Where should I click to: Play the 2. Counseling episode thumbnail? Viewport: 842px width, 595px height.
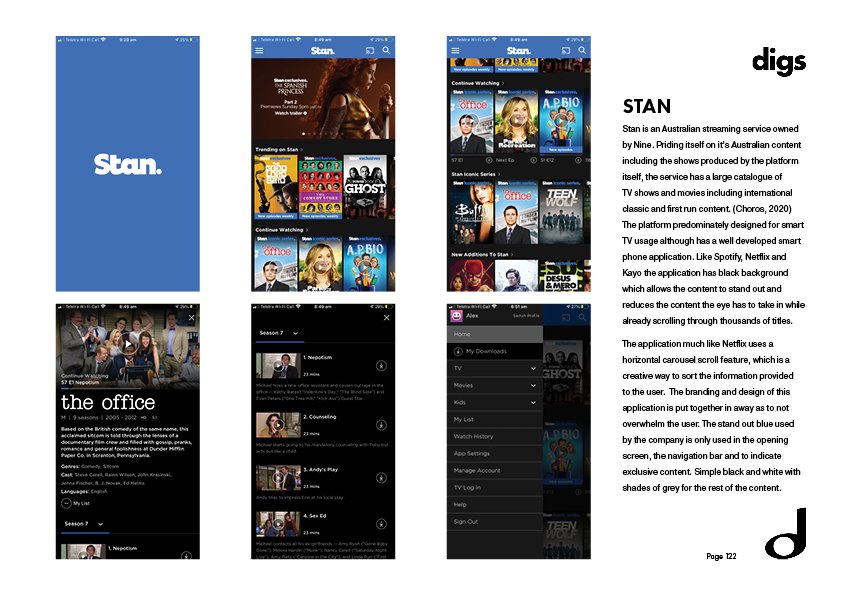(x=278, y=425)
